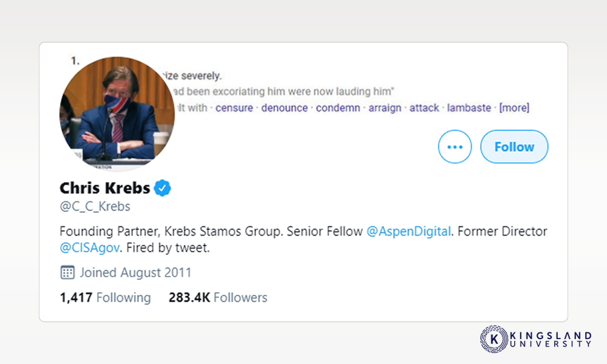Open the synonym link 'attack'

pos(424,108)
